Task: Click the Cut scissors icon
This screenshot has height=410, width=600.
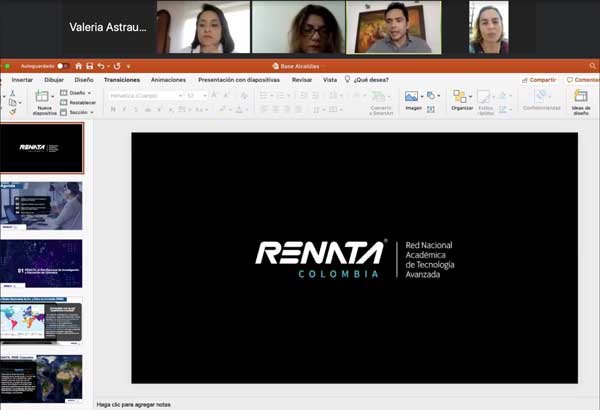Action: [x=12, y=93]
